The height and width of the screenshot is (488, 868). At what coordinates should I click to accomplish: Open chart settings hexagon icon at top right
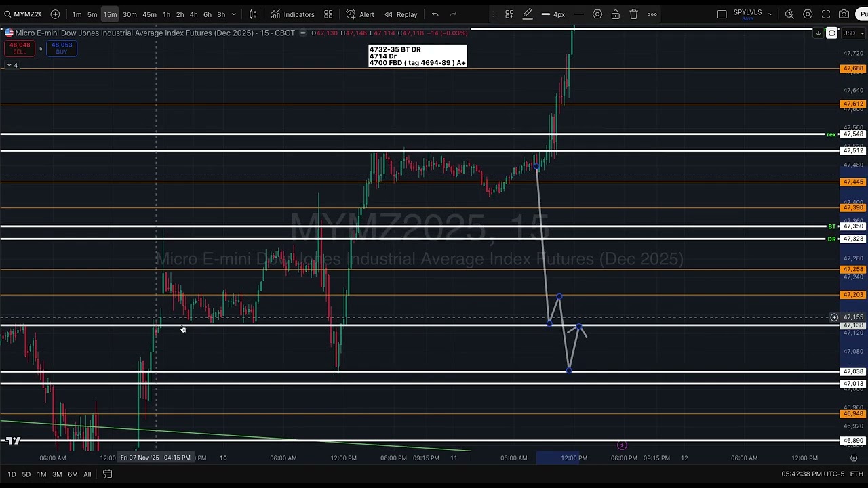tap(808, 14)
